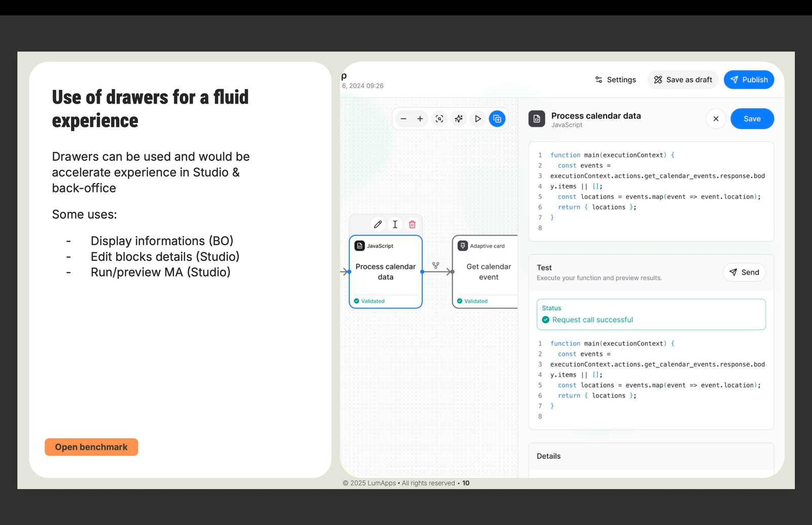812x525 pixels.
Task: Click the Edit blocks details (Studio) bullet
Action: tap(165, 256)
